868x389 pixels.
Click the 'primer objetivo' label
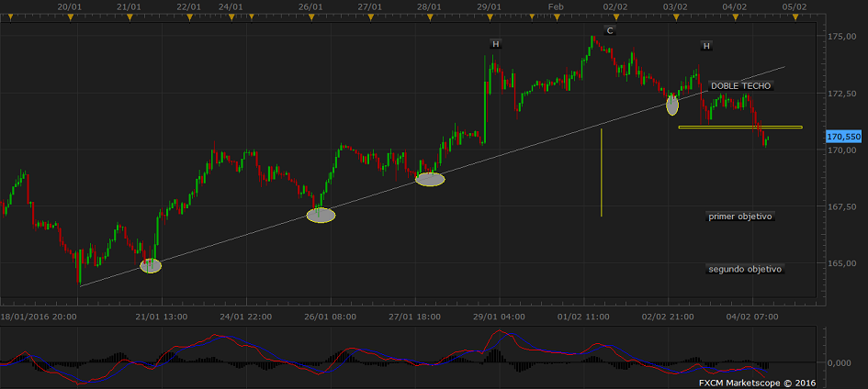point(740,217)
